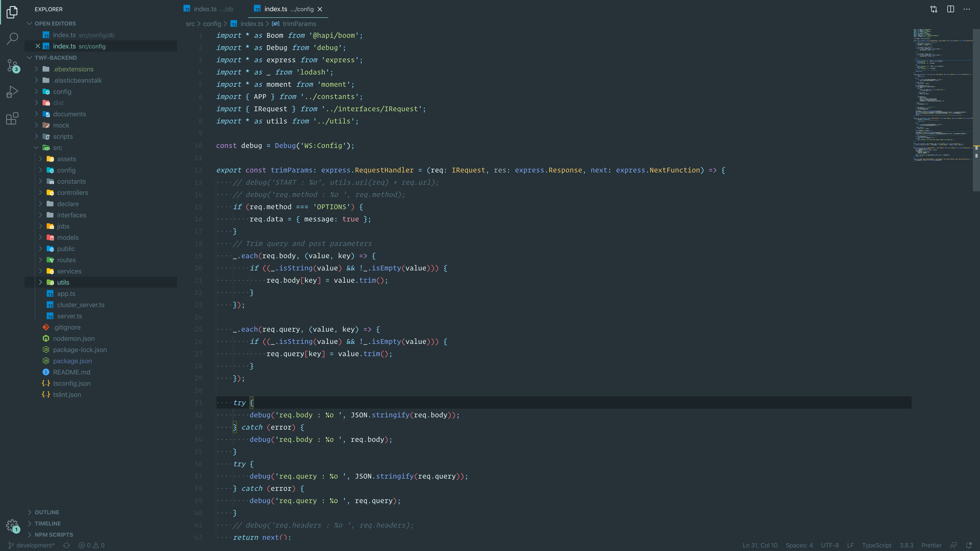Change end of line via LF

point(850,545)
